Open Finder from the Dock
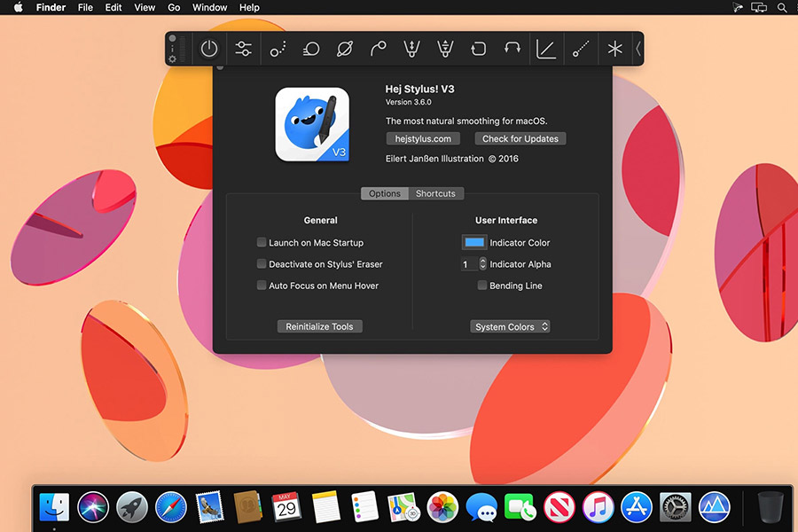 54,507
